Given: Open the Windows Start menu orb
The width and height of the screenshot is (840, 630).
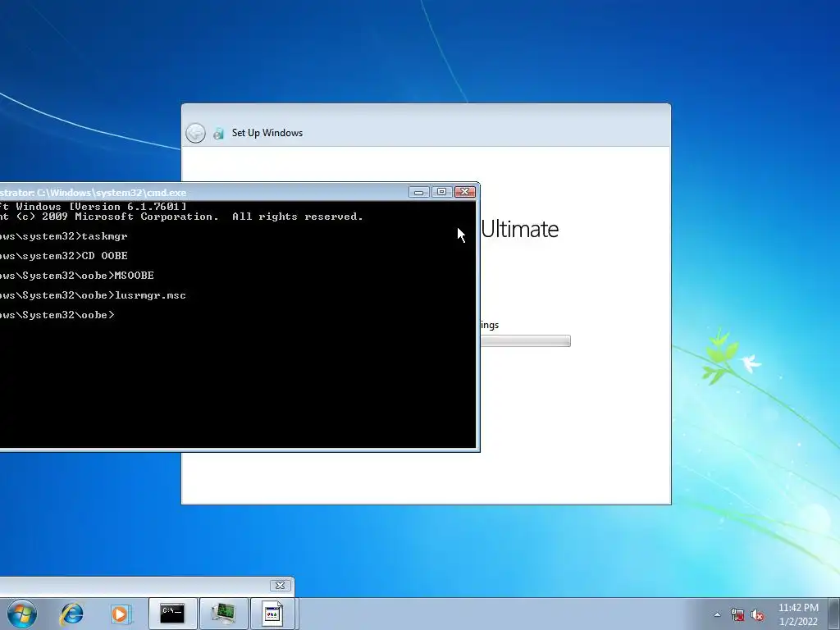Looking at the screenshot, I should 22,614.
